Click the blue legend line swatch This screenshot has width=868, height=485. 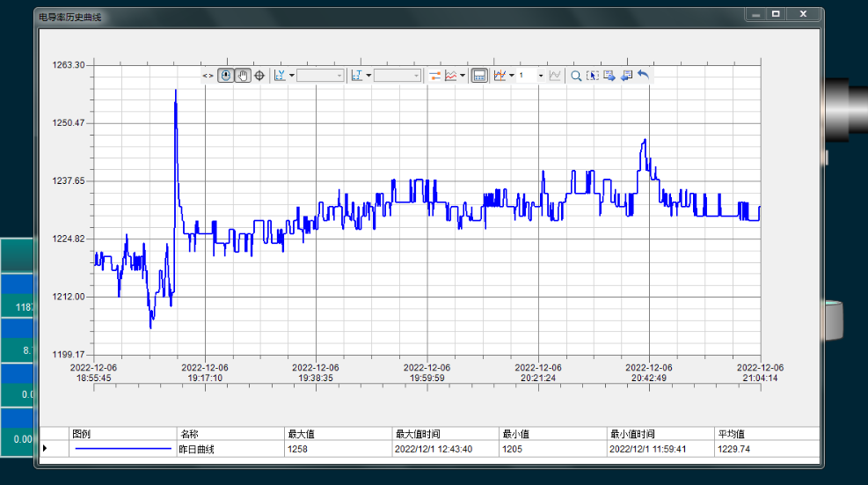click(123, 449)
